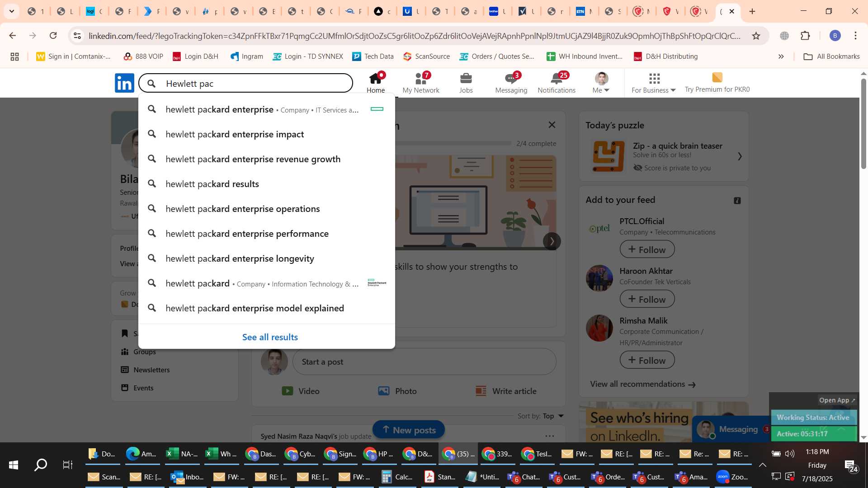Click See all results
The image size is (868, 488).
[x=270, y=337]
